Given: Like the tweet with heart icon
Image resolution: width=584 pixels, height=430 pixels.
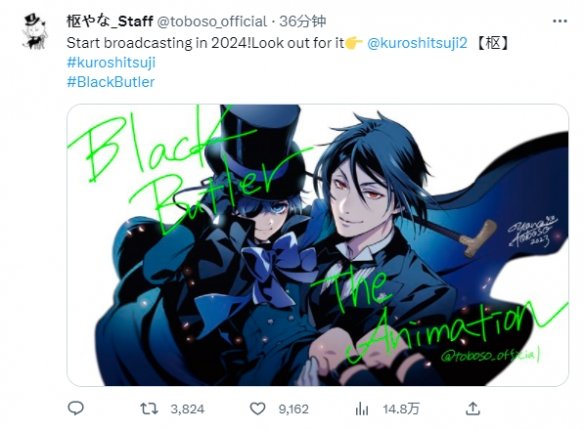Looking at the screenshot, I should (x=257, y=409).
